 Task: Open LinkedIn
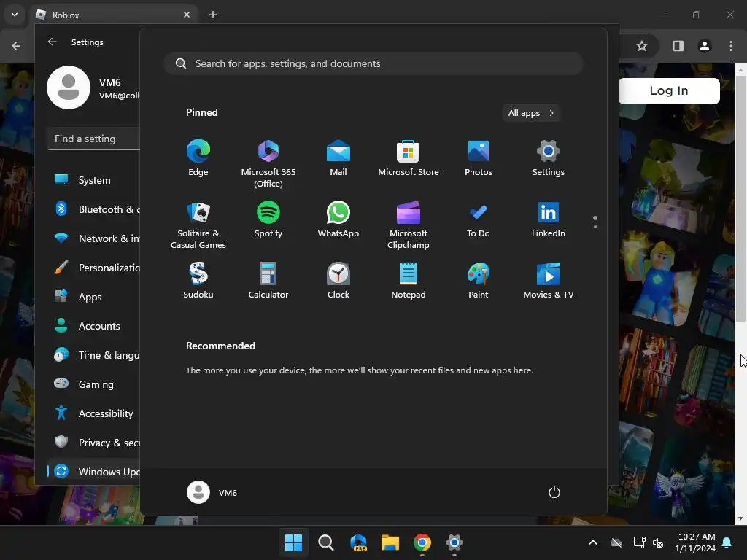point(549,220)
